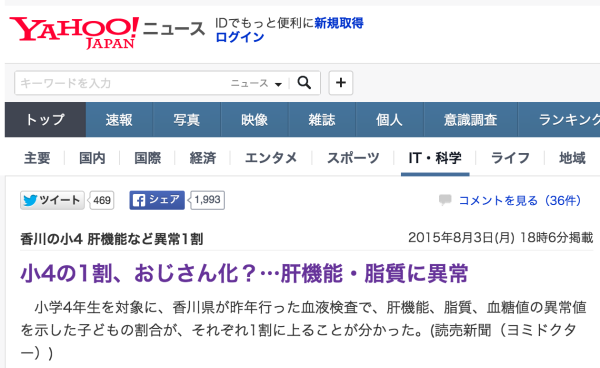Go to the 映像 tab
This screenshot has height=368, width=600.
pos(254,120)
